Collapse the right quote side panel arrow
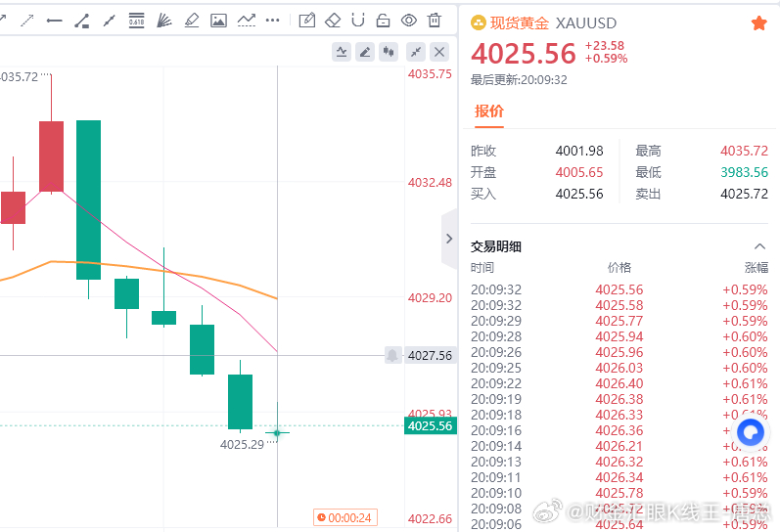 [x=449, y=239]
